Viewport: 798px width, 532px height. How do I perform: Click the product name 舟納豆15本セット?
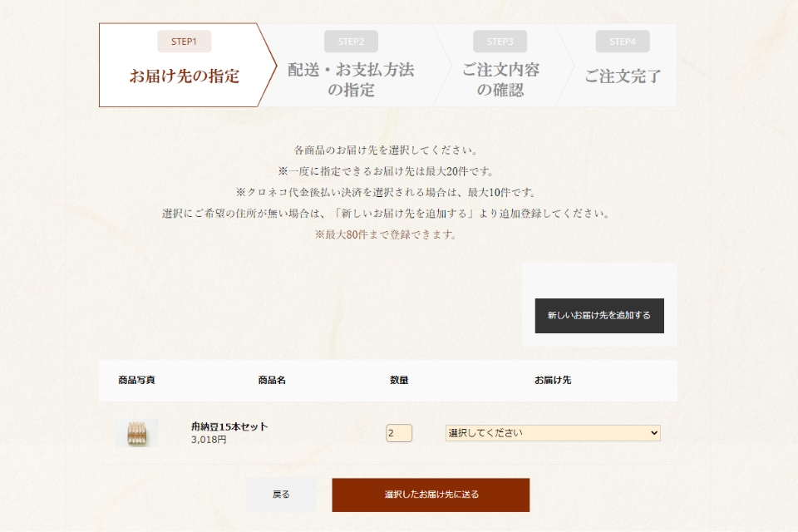[229, 426]
